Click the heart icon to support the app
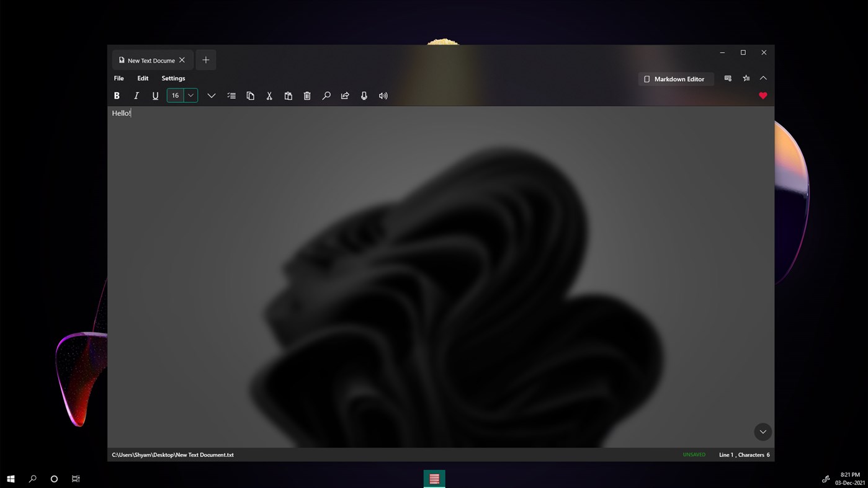Image resolution: width=868 pixels, height=488 pixels. (x=763, y=95)
